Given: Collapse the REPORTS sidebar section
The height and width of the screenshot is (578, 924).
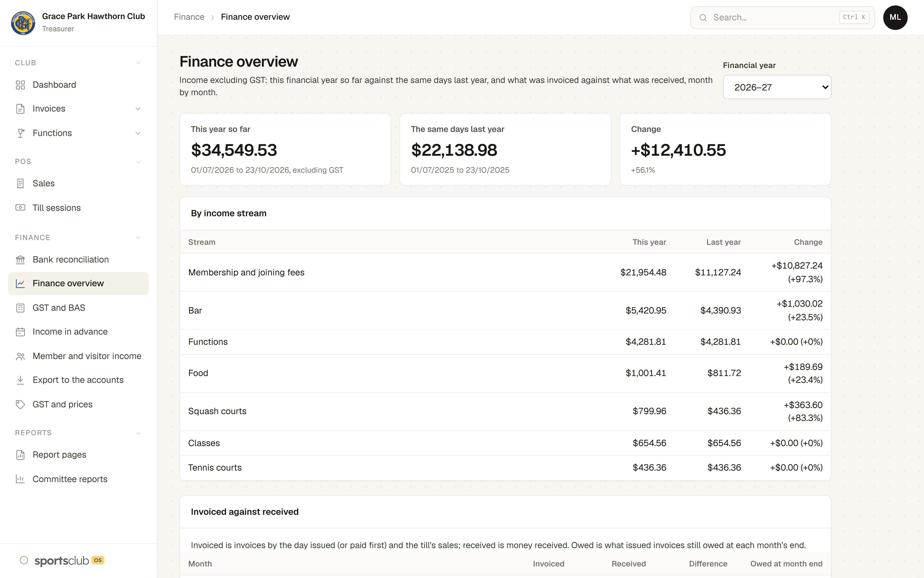Looking at the screenshot, I should point(138,433).
